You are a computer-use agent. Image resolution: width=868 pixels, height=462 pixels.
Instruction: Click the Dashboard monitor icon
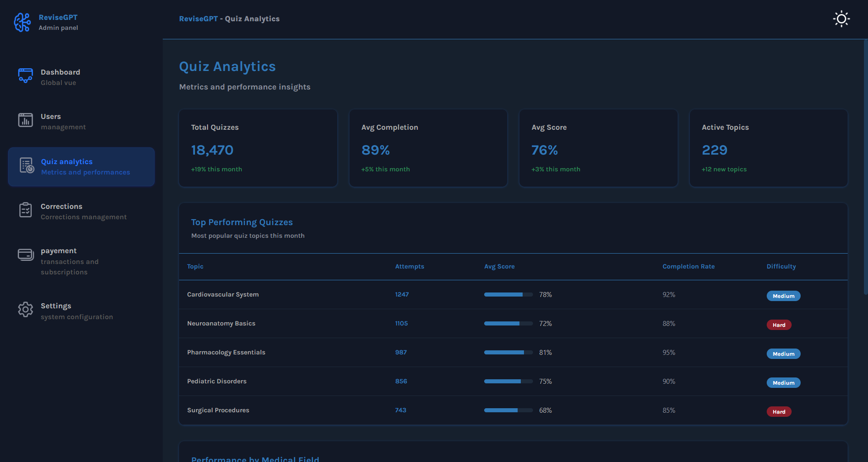pos(25,75)
